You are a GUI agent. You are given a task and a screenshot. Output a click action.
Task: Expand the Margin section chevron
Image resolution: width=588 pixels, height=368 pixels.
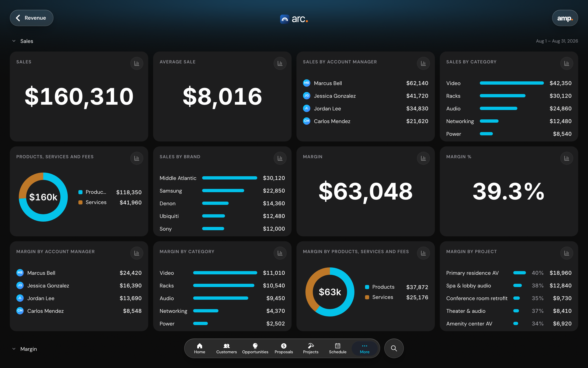[x=14, y=349]
